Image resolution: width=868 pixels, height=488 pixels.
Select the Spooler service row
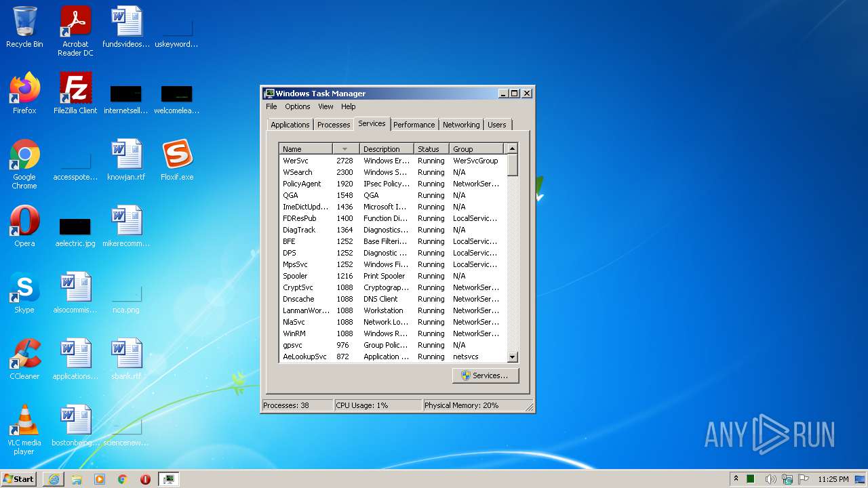(393, 276)
